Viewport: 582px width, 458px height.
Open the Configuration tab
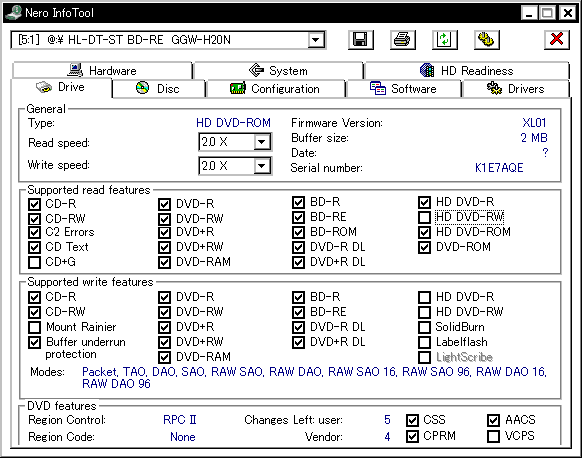click(x=275, y=89)
